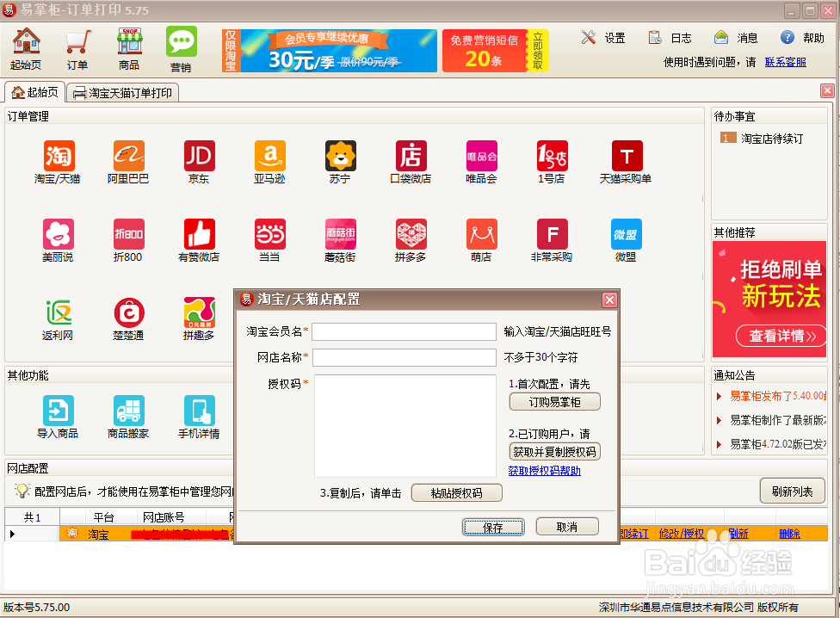Open 消息 messages in the top bar
The width and height of the screenshot is (840, 618).
click(736, 38)
